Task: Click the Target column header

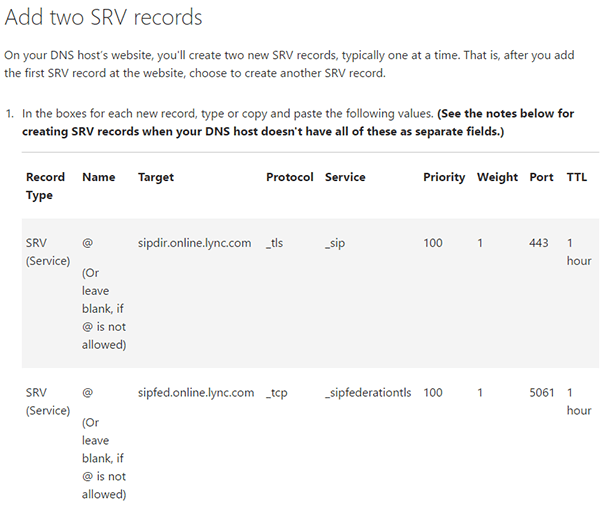Action: [x=156, y=177]
